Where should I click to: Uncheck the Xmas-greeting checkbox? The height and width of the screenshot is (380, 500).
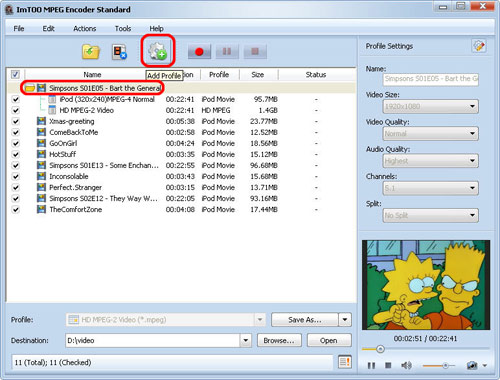tap(15, 121)
